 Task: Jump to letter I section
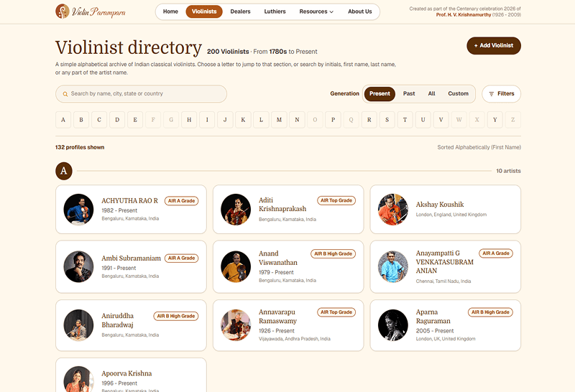pos(207,120)
